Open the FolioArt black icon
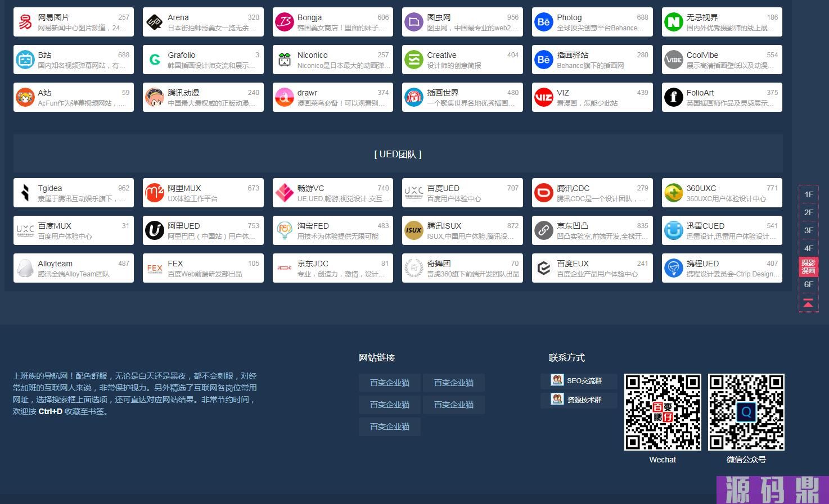Image resolution: width=829 pixels, height=504 pixels. (x=673, y=97)
